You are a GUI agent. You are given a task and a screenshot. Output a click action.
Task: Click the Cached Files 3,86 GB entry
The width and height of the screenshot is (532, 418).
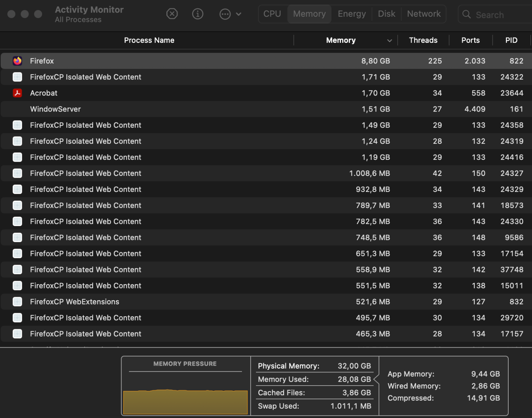(x=314, y=393)
